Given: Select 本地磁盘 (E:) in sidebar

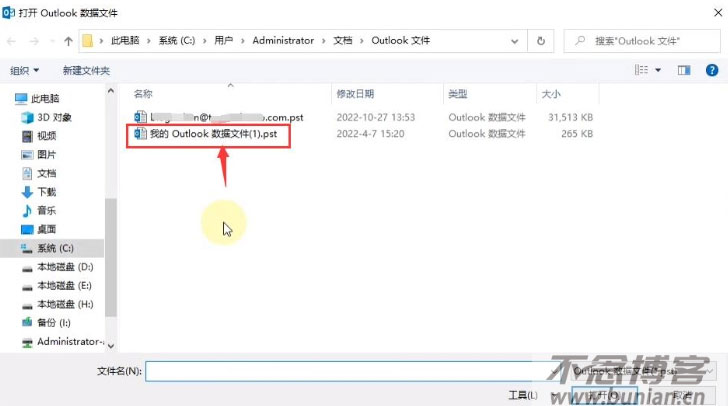Looking at the screenshot, I should pos(64,285).
